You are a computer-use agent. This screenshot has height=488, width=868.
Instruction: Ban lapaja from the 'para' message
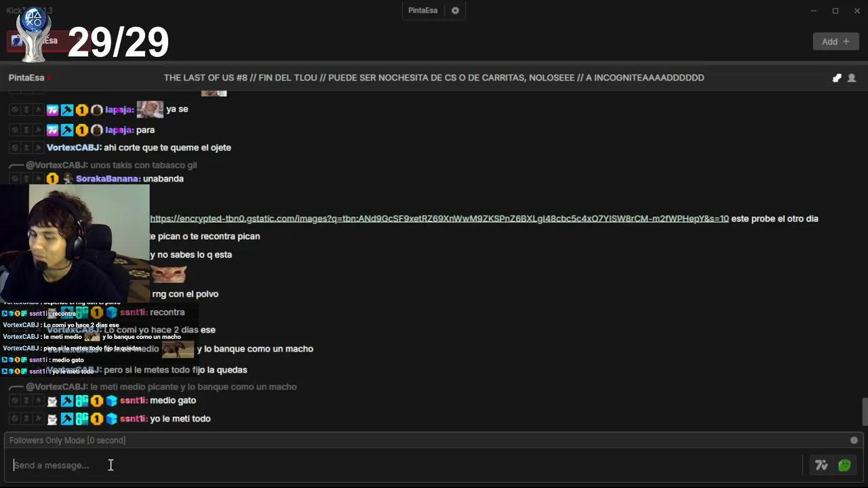tap(14, 130)
